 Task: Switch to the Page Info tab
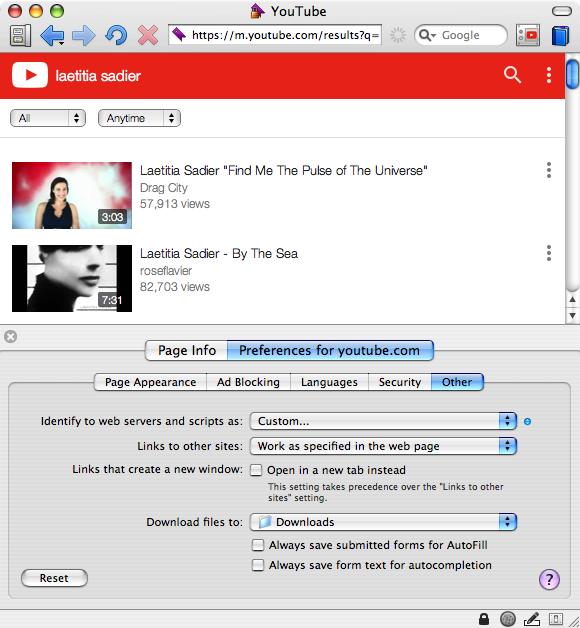(x=187, y=350)
